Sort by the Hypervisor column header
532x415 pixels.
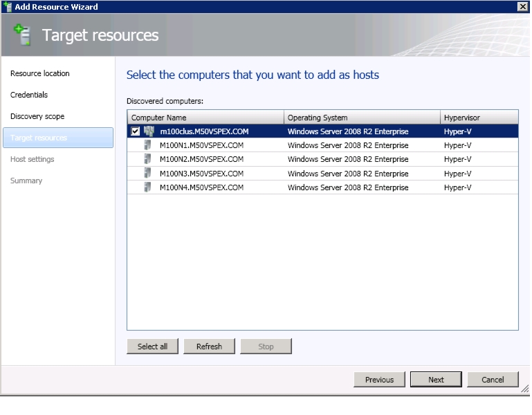click(479, 118)
